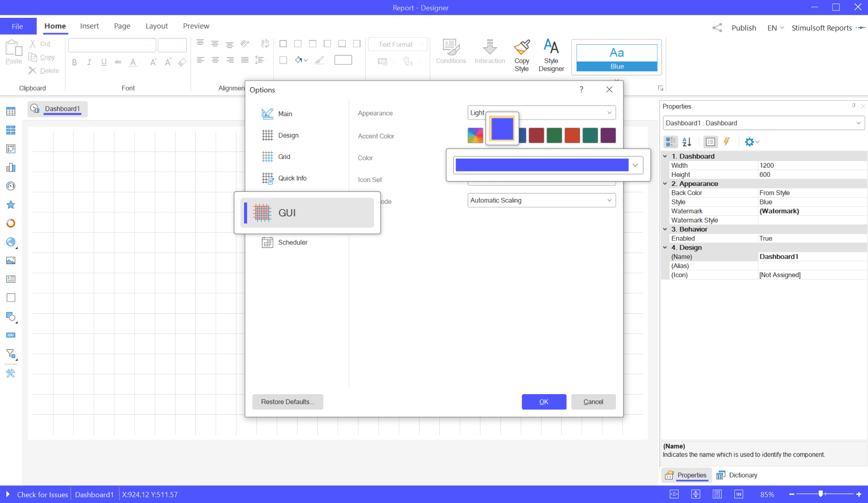
Task: Pick the purple accent color swatch
Action: pyautogui.click(x=608, y=135)
